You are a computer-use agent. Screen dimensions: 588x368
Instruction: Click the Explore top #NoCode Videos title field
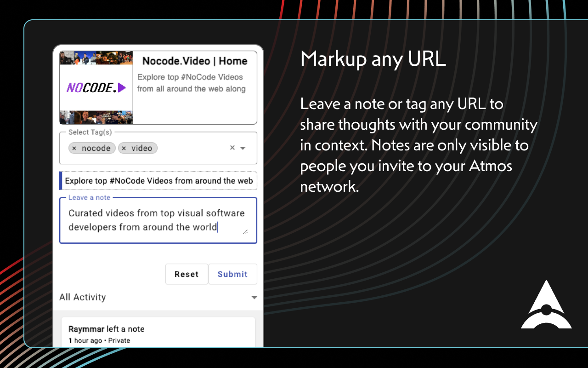158,181
